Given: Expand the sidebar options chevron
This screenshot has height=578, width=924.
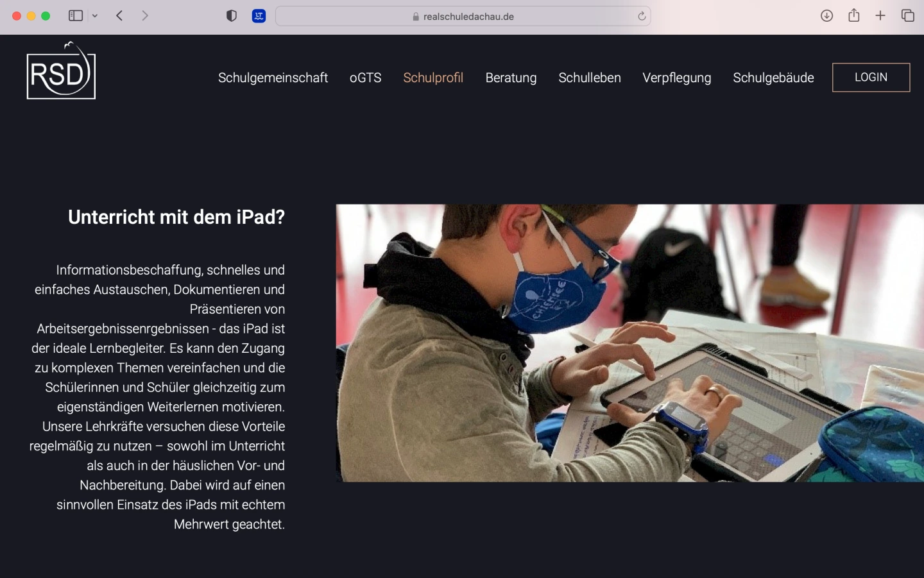Looking at the screenshot, I should point(95,16).
